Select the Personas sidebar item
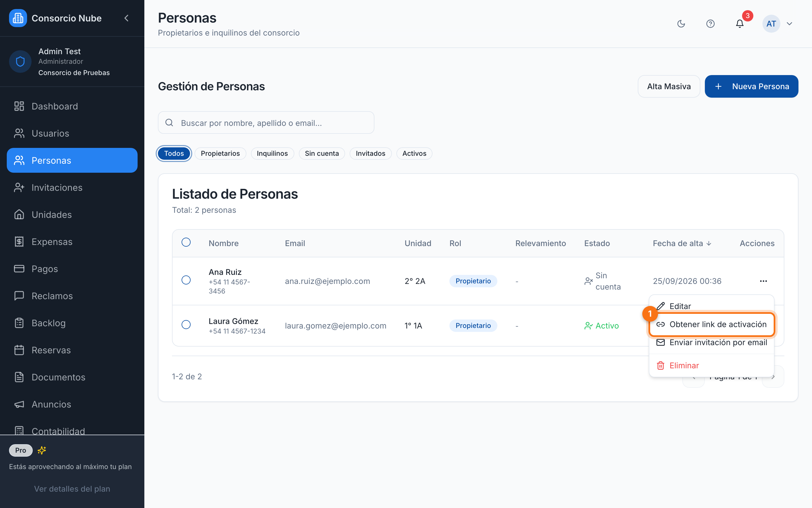Screen dimensions: 812x508 [72, 160]
